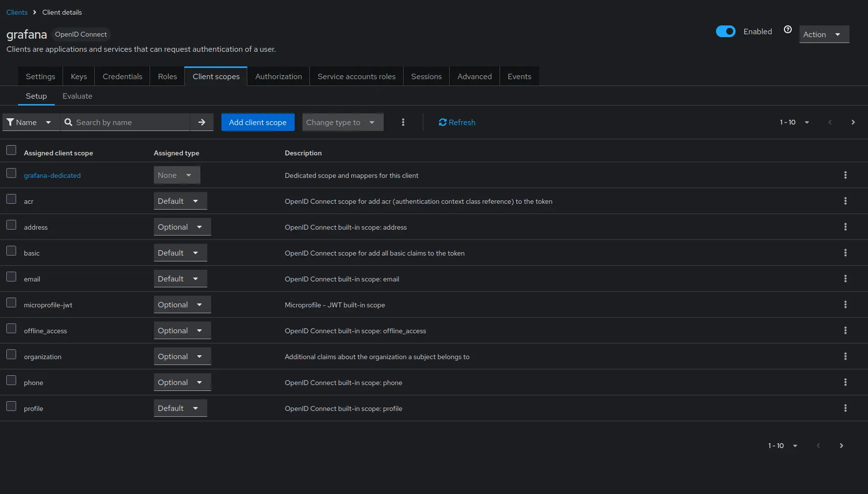This screenshot has height=494, width=868.
Task: Open kebab menu for profile row
Action: [x=845, y=408]
